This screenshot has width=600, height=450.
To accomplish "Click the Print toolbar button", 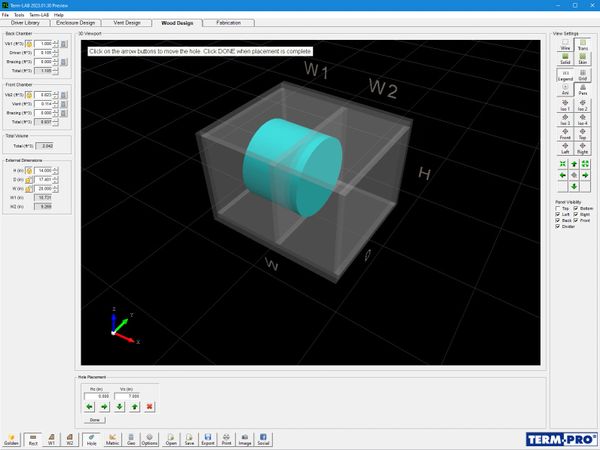I will coord(226,440).
